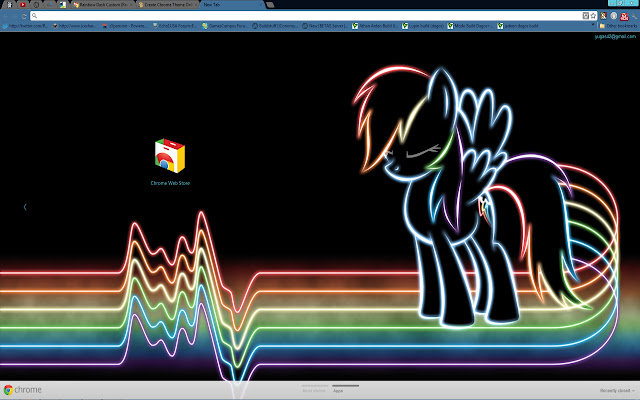Click the forward navigation arrow
Viewport: 640px width, 400px height.
(15, 16)
